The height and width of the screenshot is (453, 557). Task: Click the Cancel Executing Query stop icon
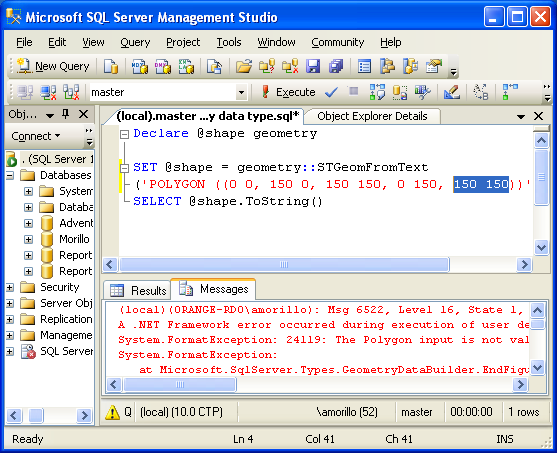(353, 92)
